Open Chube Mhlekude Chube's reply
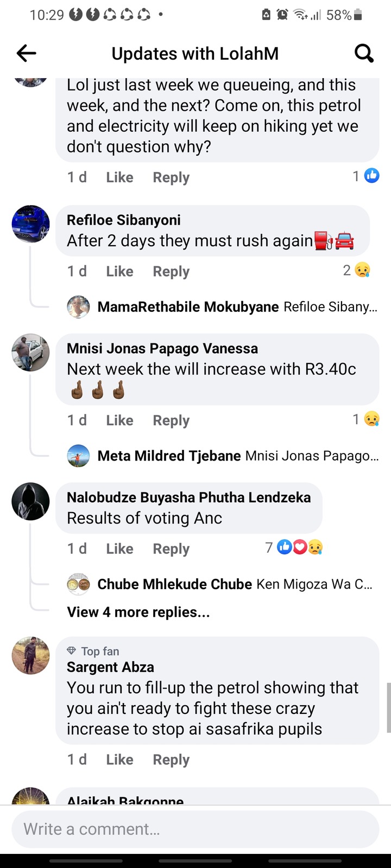This screenshot has width=391, height=868. tap(220, 584)
